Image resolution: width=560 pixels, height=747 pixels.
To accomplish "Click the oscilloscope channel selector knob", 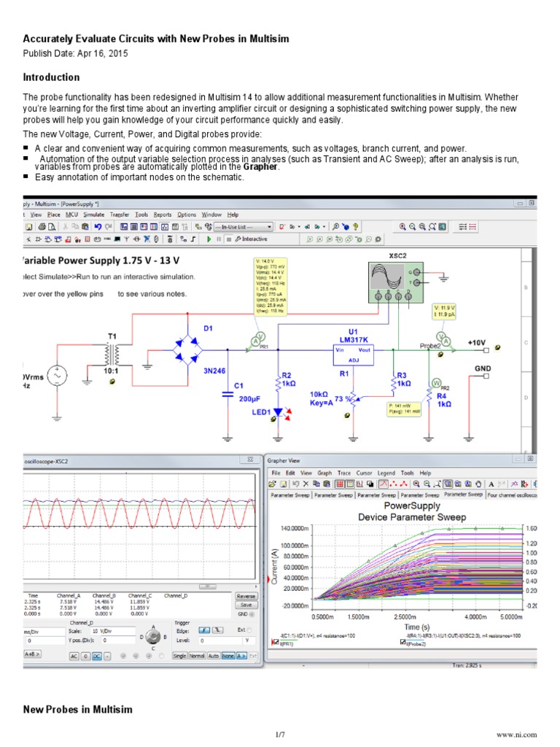I will [x=153, y=636].
